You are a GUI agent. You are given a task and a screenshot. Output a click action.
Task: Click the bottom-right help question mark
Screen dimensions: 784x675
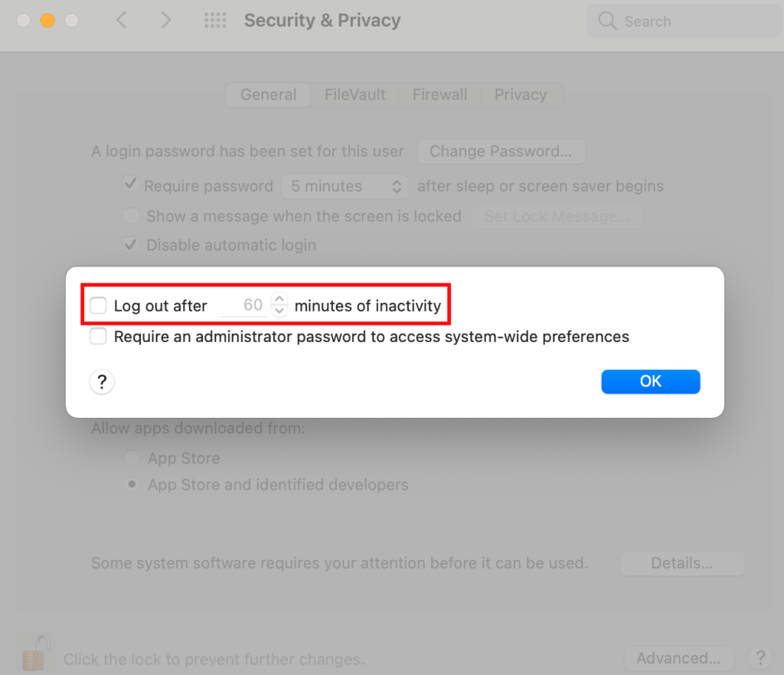point(759,657)
